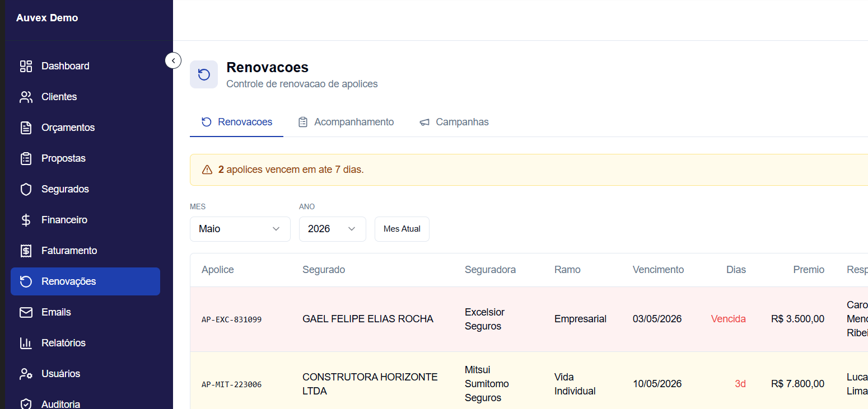Click the Usuários user-gear icon

pyautogui.click(x=26, y=374)
